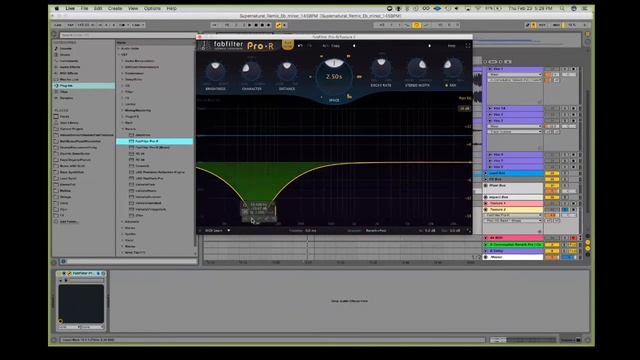Open Options menu

click(x=152, y=8)
